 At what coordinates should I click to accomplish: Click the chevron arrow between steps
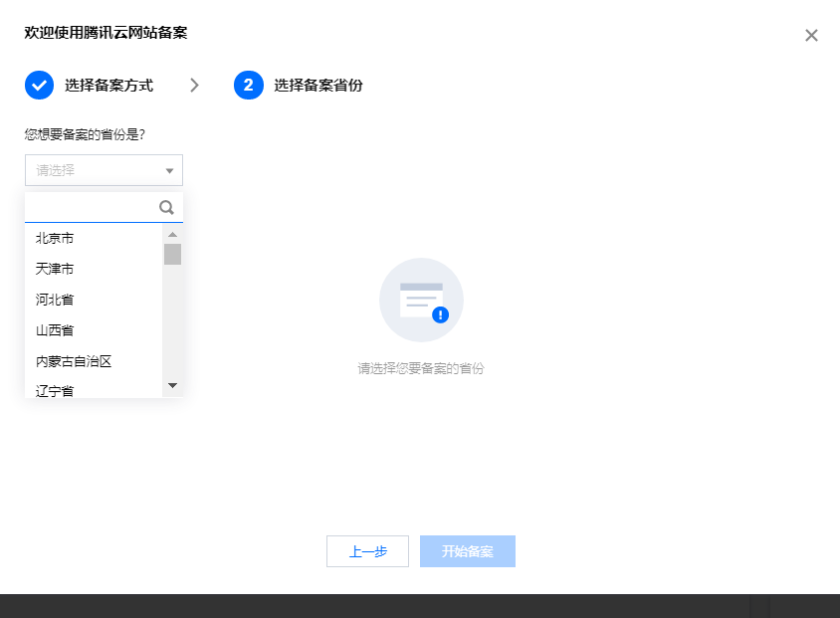[x=194, y=86]
